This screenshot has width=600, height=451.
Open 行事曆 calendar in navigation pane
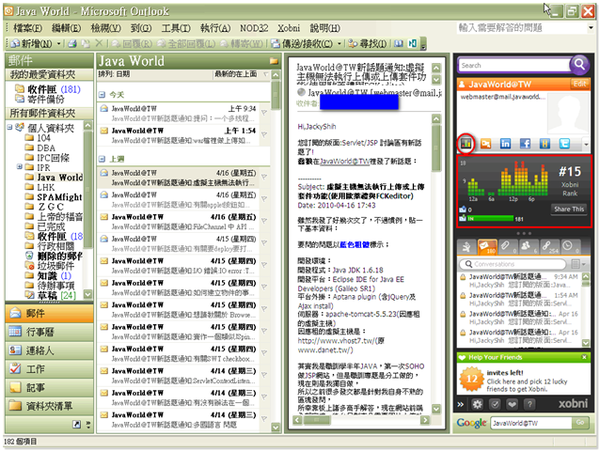coord(49,332)
